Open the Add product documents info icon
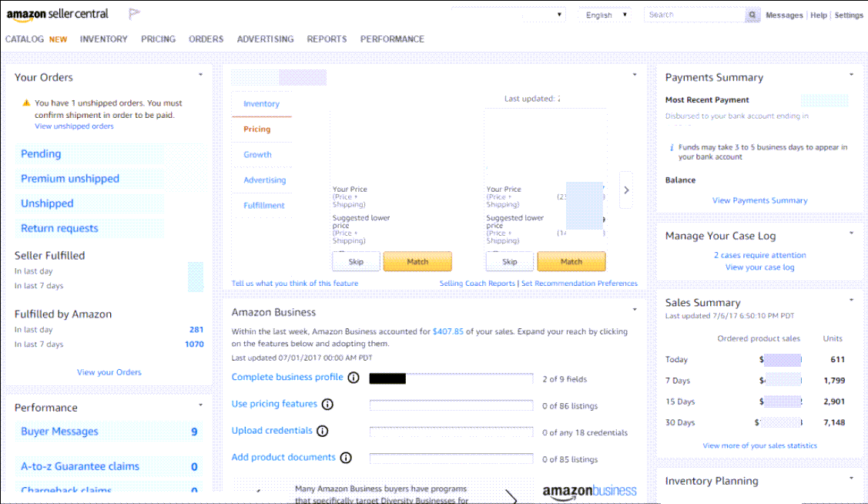 click(346, 458)
